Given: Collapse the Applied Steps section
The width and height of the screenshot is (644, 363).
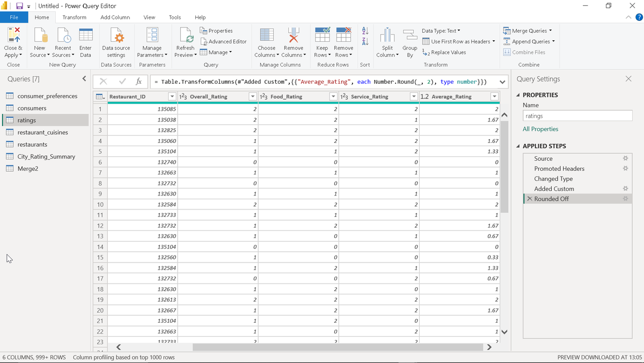Looking at the screenshot, I should click(518, 146).
